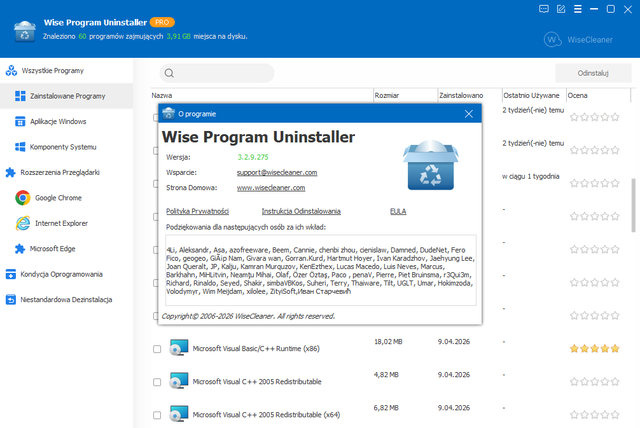
Task: Close the O programie dialog
Action: click(x=469, y=114)
